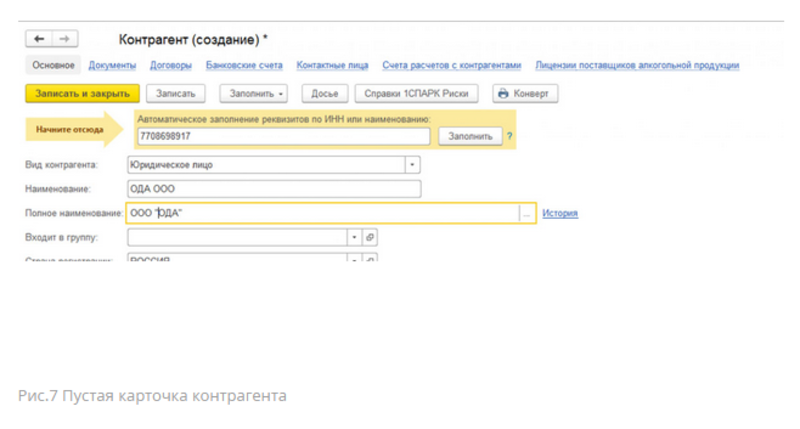The image size is (800, 429).
Task: Click the ellipsis button in Полное наименование
Action: pyautogui.click(x=526, y=213)
